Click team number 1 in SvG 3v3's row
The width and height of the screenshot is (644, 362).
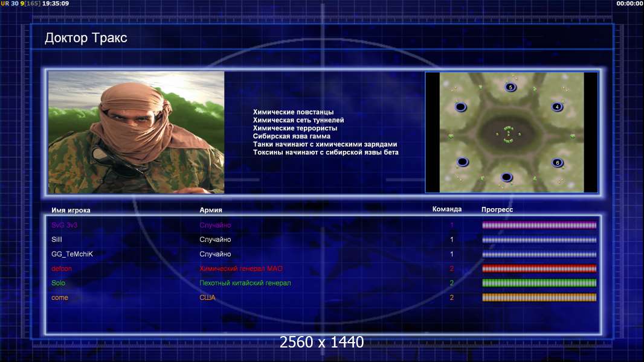pos(451,225)
